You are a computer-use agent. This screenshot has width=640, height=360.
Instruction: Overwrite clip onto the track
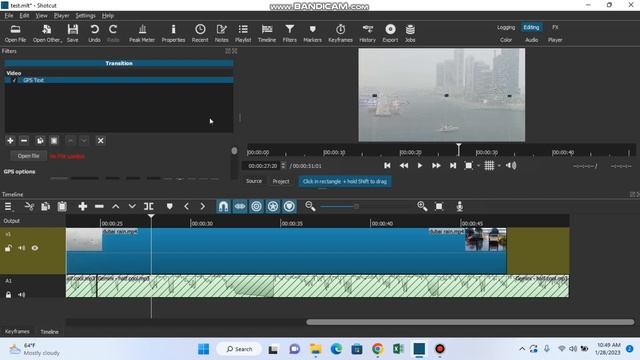tap(132, 207)
